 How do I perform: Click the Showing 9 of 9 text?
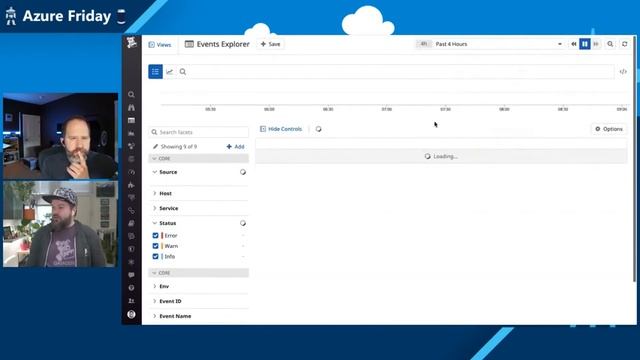point(179,147)
